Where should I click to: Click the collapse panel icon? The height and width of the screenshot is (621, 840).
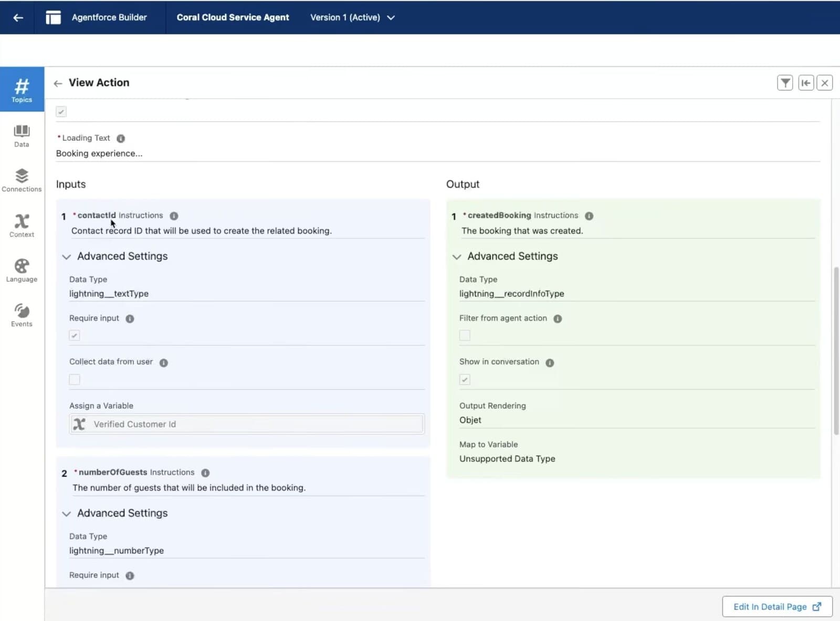(x=806, y=82)
